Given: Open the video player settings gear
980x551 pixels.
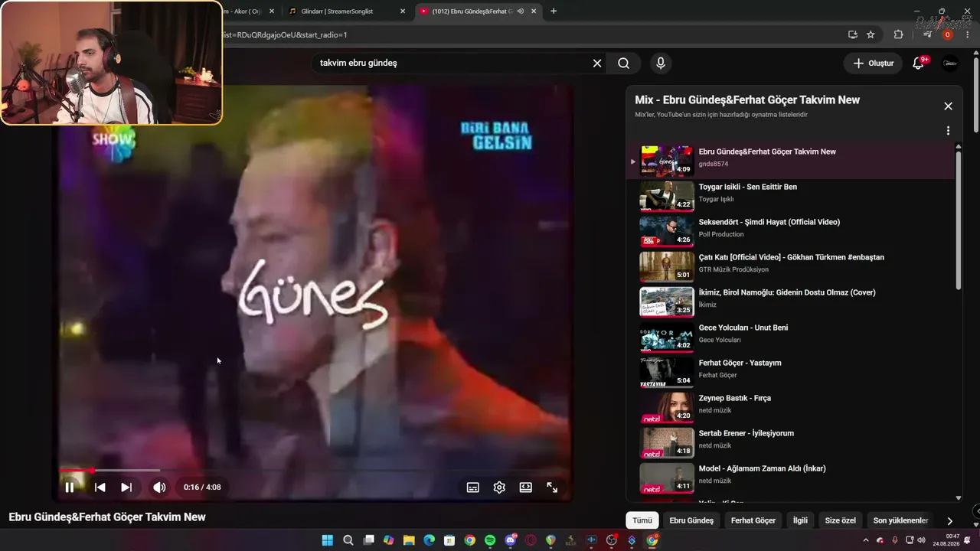Looking at the screenshot, I should 499,487.
